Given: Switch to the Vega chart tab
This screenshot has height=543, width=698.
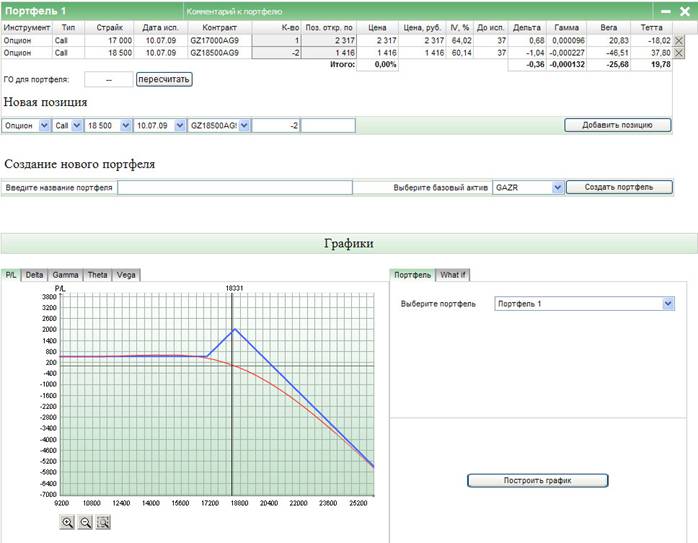Looking at the screenshot, I should (126, 275).
